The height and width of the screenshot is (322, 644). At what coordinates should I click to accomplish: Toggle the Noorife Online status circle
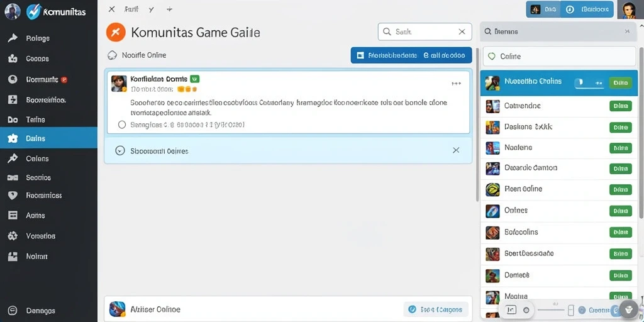112,55
